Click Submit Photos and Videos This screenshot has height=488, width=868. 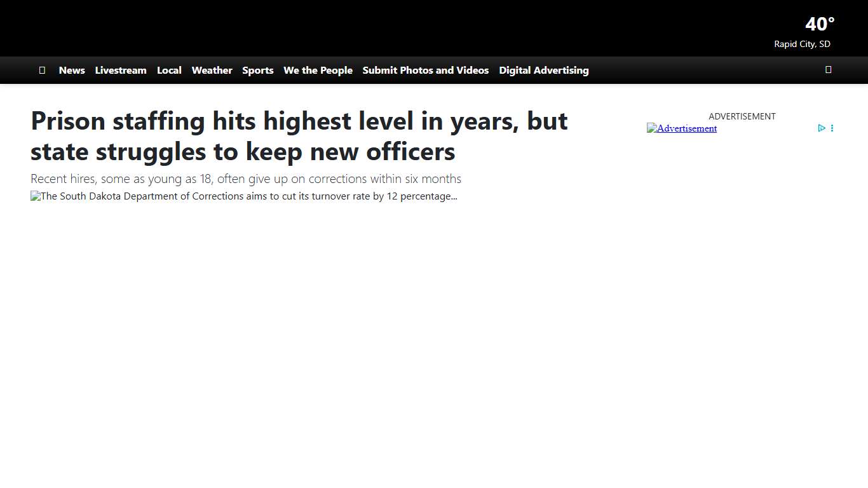[x=425, y=70]
